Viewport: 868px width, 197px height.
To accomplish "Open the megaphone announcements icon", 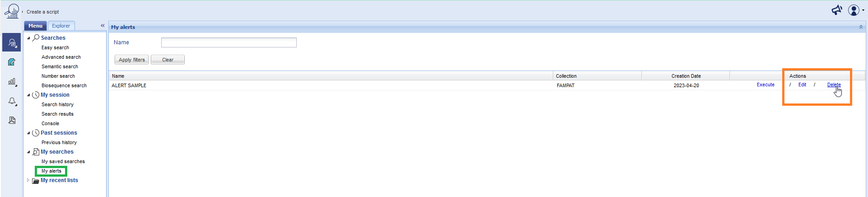I will tap(837, 10).
